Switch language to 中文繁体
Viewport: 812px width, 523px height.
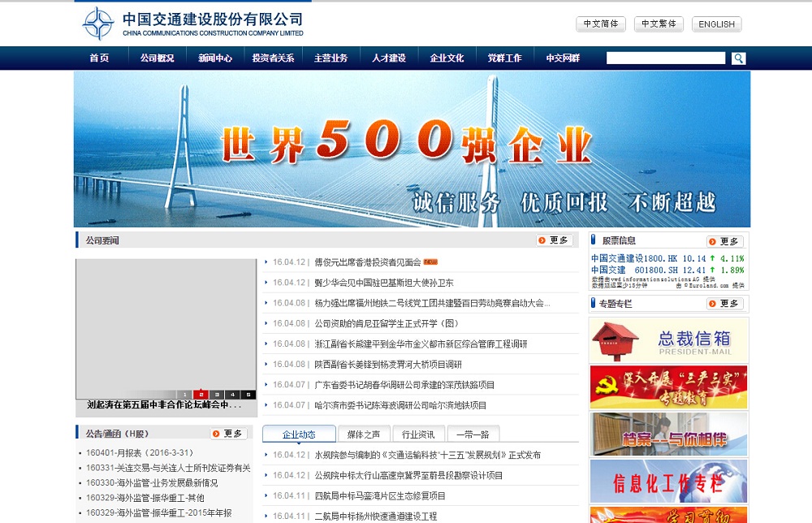click(x=659, y=24)
